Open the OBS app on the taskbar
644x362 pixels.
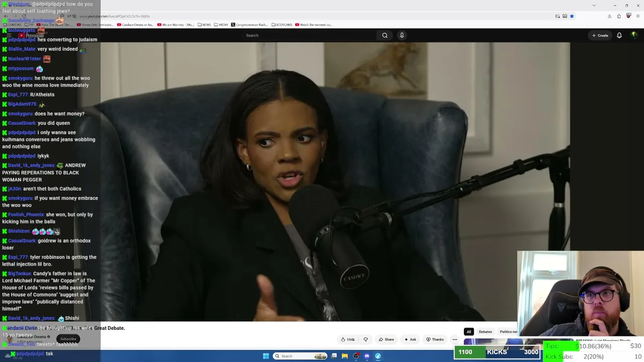(356, 356)
